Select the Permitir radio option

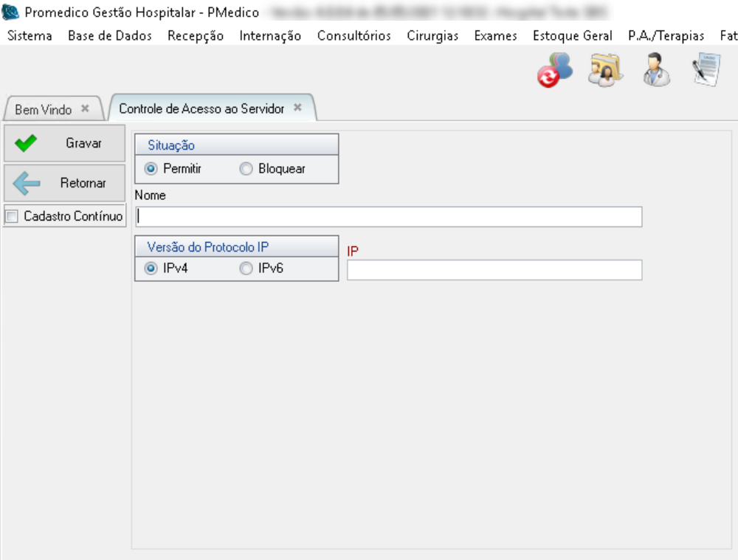(x=151, y=169)
